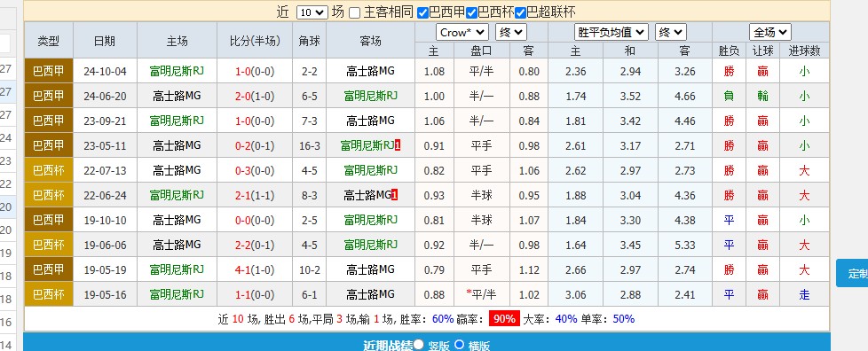Click corner count 16-3
The height and width of the screenshot is (351, 868).
(310, 146)
